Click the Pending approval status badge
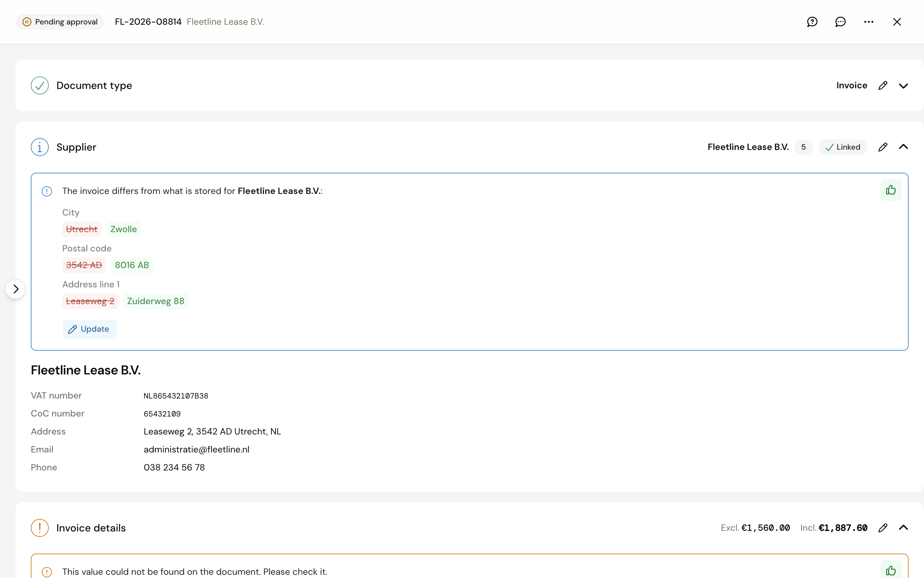The width and height of the screenshot is (924, 578). coord(60,22)
